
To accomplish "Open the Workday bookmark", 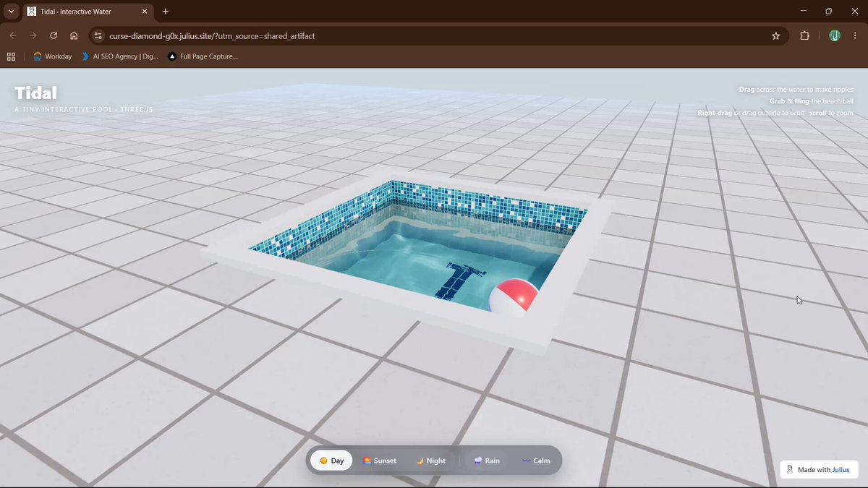I will coord(52,56).
